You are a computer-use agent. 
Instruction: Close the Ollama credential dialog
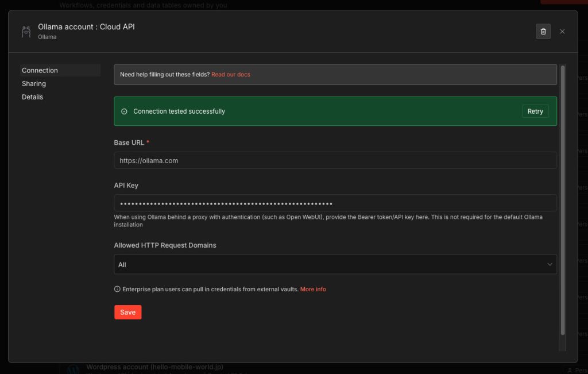(562, 32)
